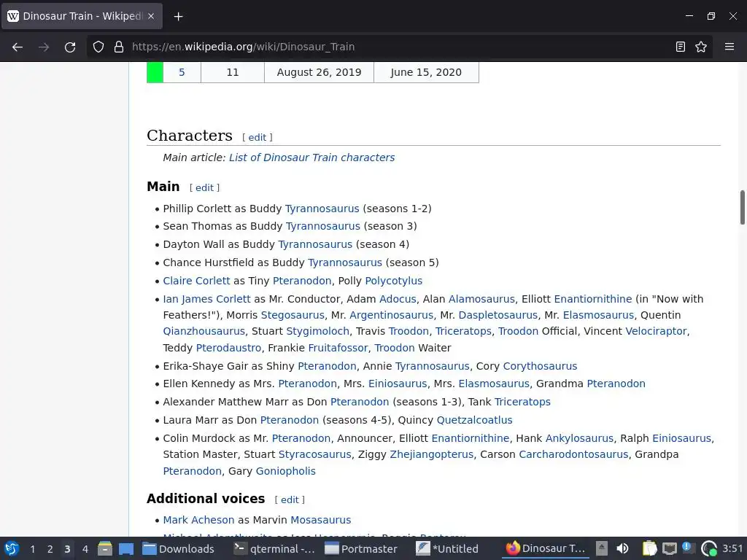Switch to the Portmaster taskbar window

click(x=361, y=548)
